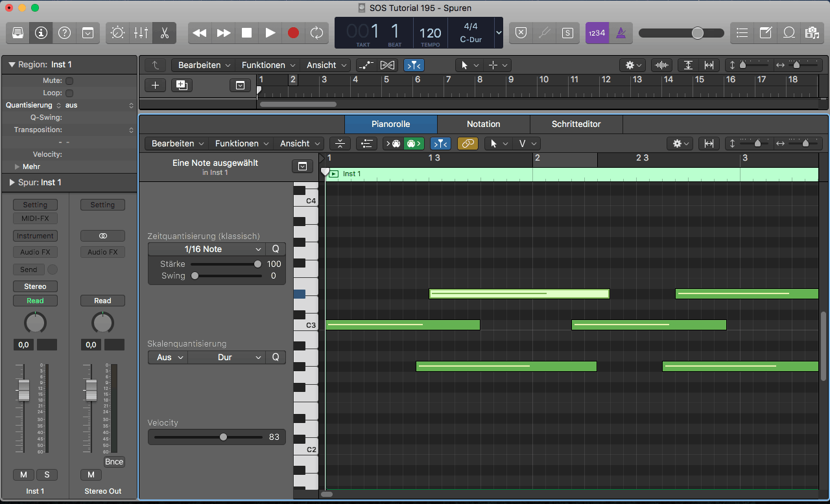The width and height of the screenshot is (830, 504).
Task: Open the Mixer from the control bar
Action: (x=141, y=33)
